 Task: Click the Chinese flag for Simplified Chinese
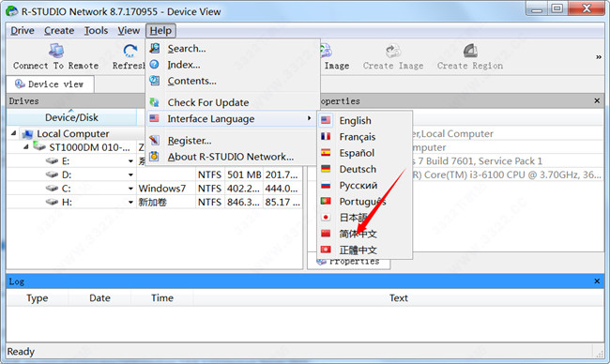coord(326,234)
